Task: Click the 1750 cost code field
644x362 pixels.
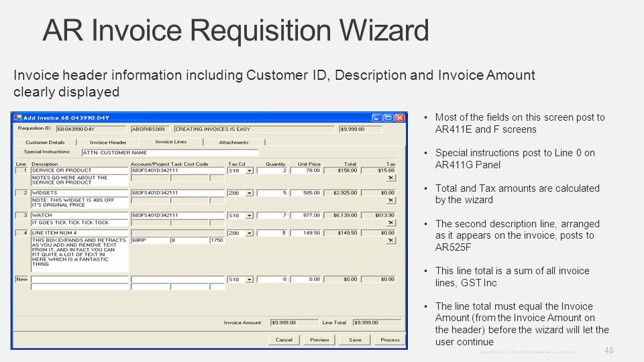Action: click(x=217, y=240)
